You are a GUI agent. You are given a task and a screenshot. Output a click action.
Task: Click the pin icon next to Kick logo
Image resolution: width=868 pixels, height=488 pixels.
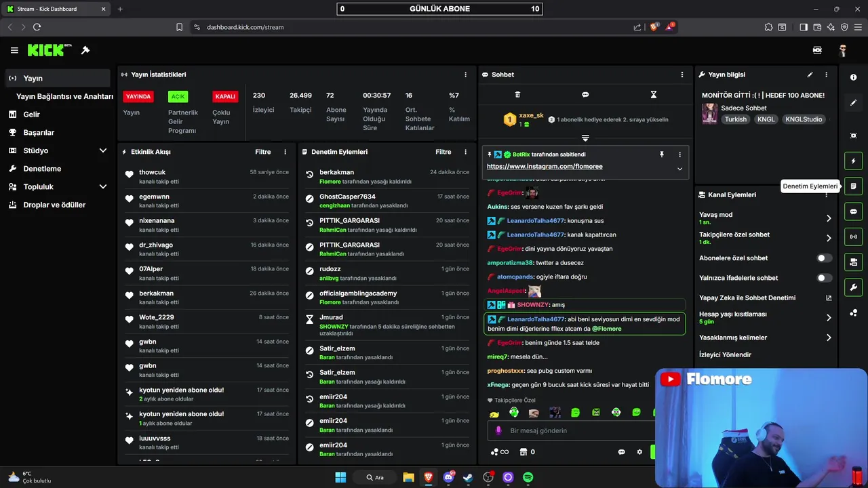point(85,50)
